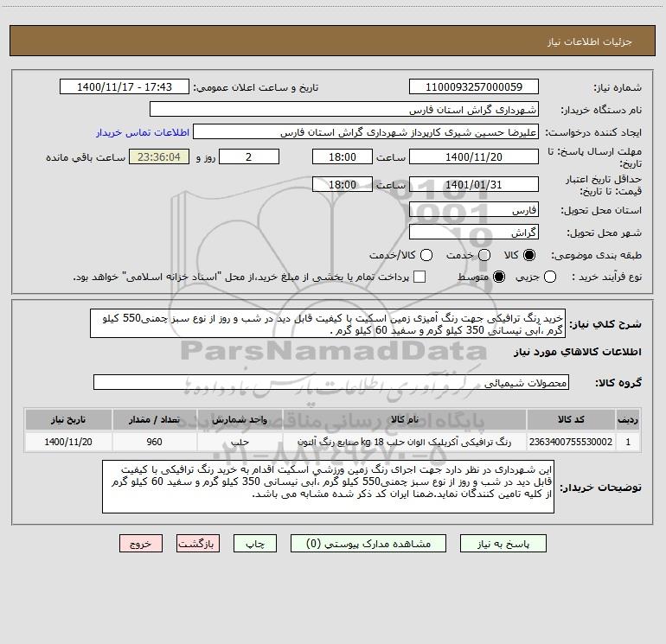Click the delivery province field فارس
666x644 pixels.
(x=474, y=210)
